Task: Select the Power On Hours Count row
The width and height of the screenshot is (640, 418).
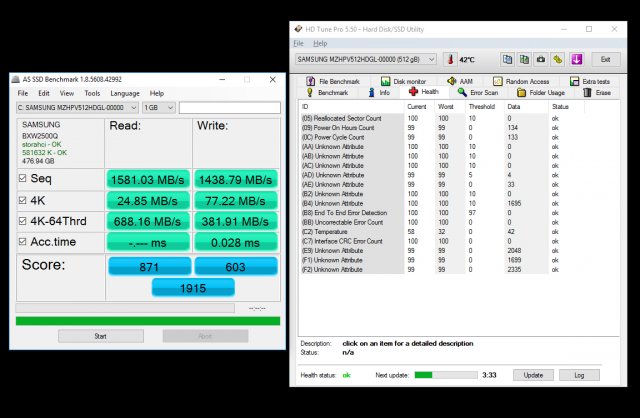Action: (432, 128)
